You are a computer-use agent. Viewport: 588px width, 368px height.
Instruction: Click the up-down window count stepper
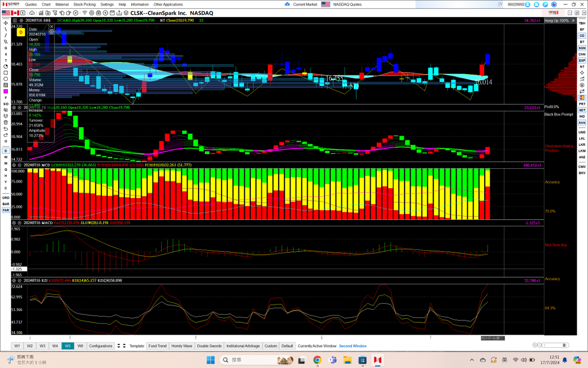point(119,346)
